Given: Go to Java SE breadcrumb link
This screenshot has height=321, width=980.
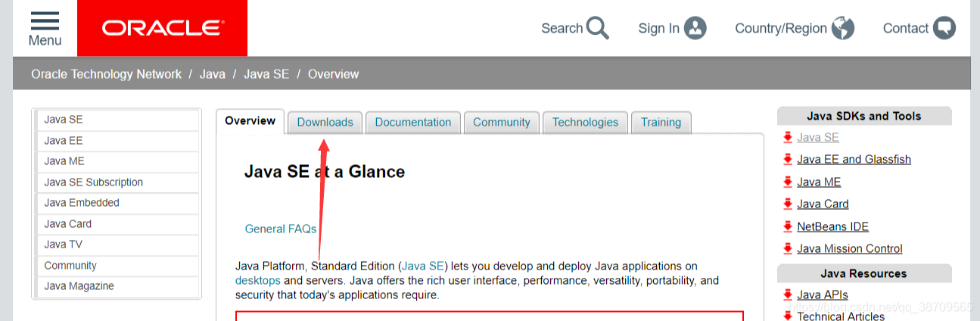Looking at the screenshot, I should tap(266, 74).
